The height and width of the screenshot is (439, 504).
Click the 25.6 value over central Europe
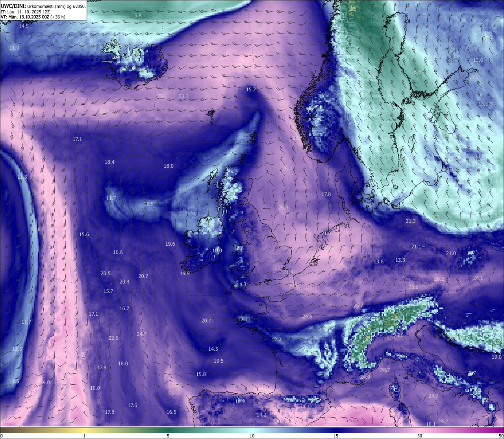pos(413,287)
